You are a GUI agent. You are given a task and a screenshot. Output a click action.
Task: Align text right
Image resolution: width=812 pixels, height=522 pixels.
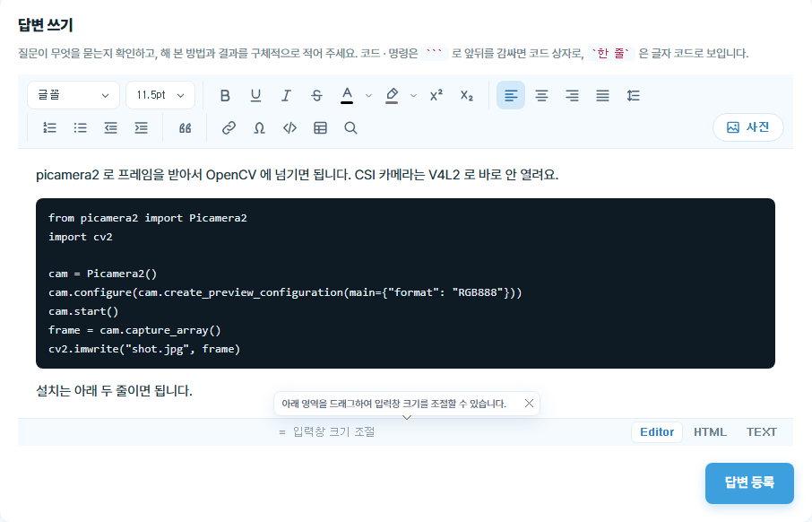[572, 95]
